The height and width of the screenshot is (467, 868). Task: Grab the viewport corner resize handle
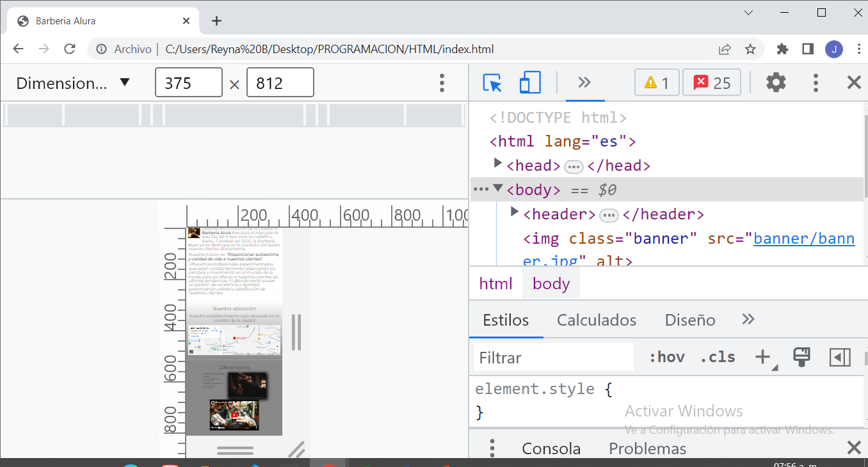pyautogui.click(x=296, y=450)
